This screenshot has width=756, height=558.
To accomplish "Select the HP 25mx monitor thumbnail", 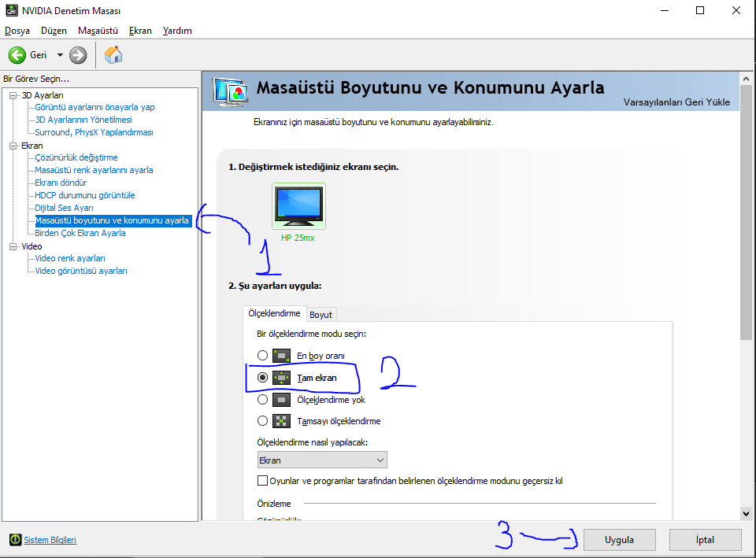I will point(298,205).
